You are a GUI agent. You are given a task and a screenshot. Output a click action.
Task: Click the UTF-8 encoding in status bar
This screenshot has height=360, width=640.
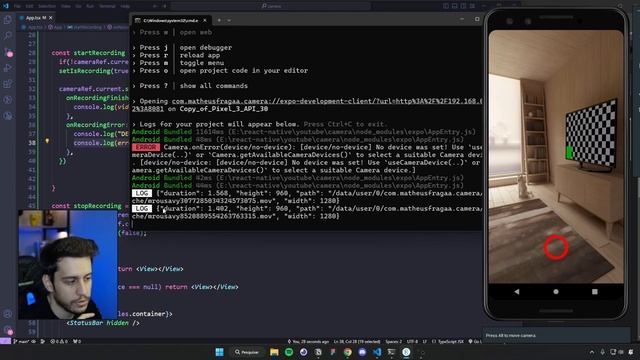click(412, 341)
